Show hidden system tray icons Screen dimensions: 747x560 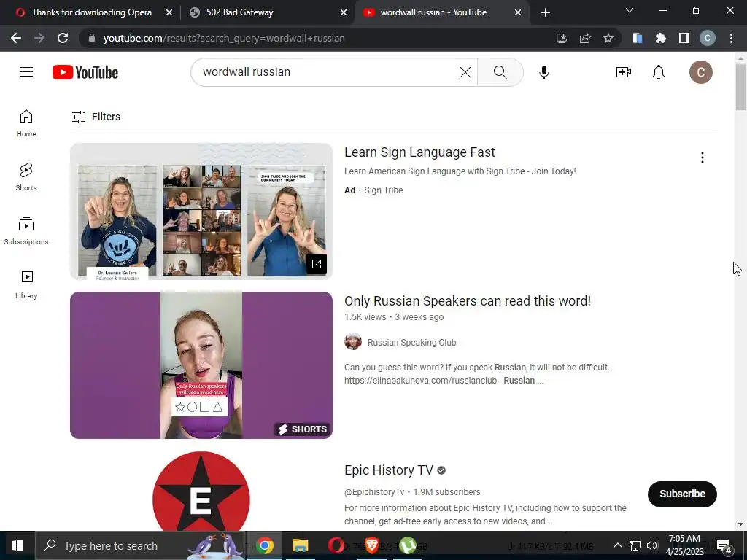tap(617, 545)
